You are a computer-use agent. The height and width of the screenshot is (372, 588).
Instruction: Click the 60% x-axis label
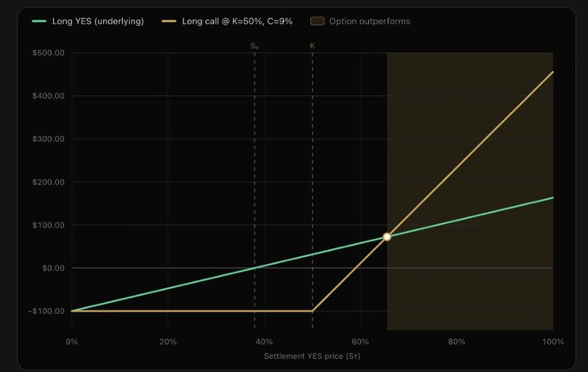coord(360,342)
